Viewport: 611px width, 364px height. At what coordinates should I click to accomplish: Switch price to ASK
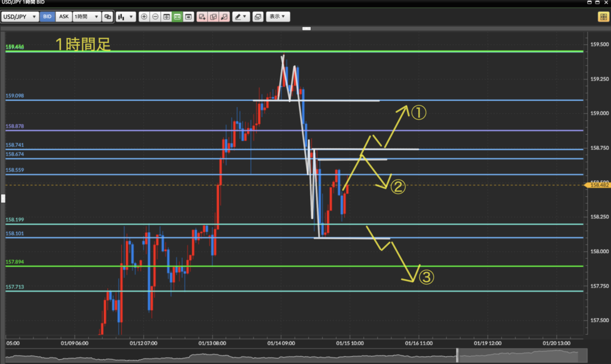tap(64, 17)
